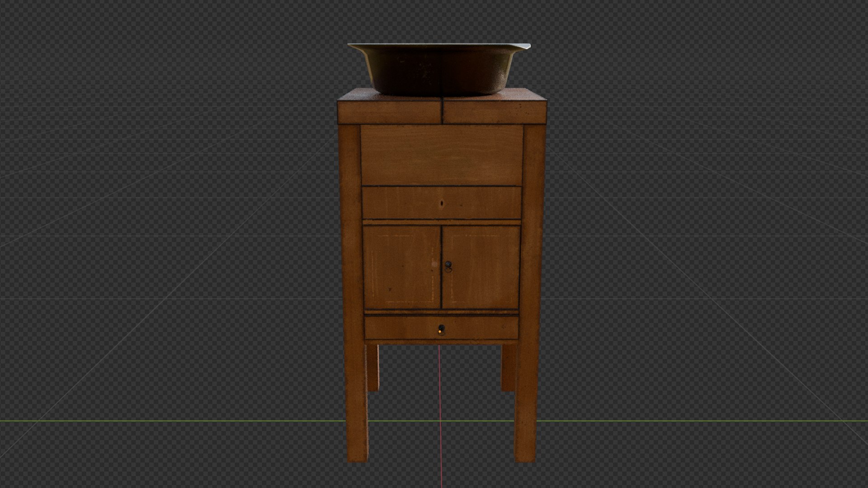
Task: Select the metal basin on top of the cabinet
Action: click(439, 69)
